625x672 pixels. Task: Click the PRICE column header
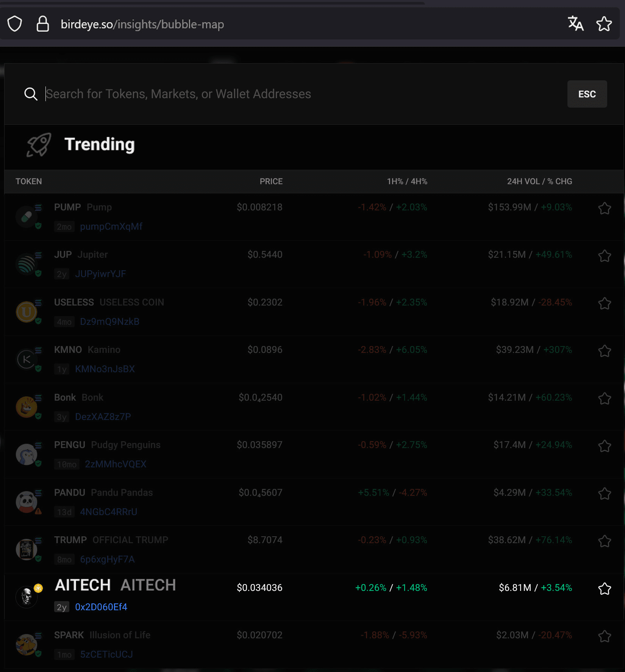[x=271, y=182]
